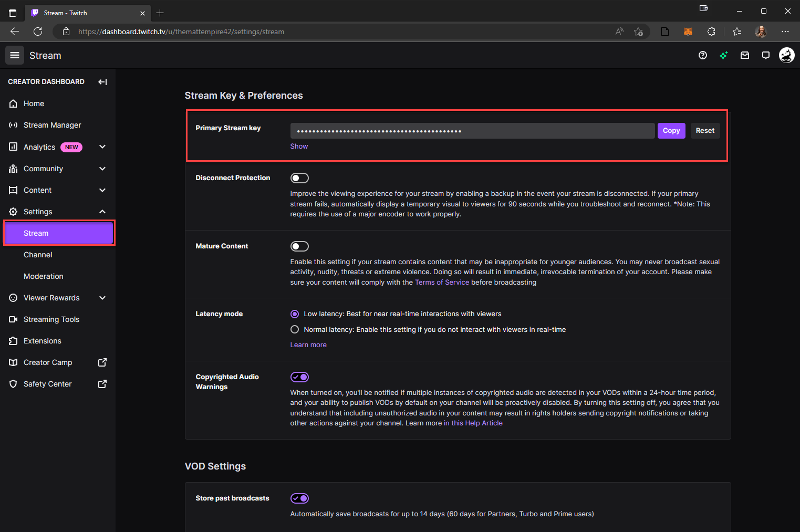Add this page to browser favorites
800x532 pixels.
(x=638, y=32)
